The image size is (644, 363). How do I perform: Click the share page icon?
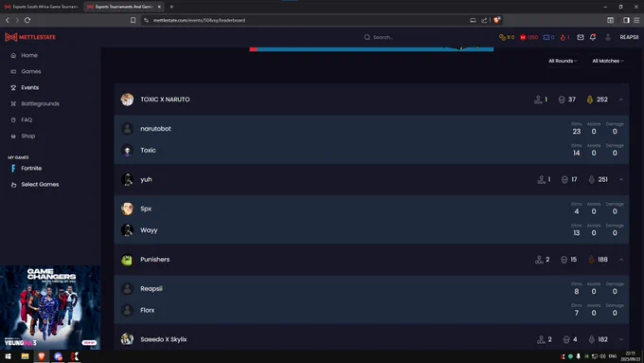click(x=484, y=20)
